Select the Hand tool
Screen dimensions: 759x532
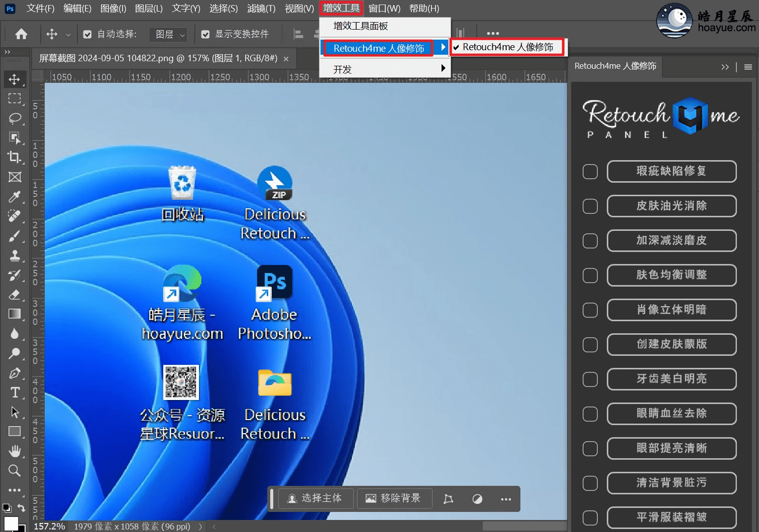click(15, 451)
